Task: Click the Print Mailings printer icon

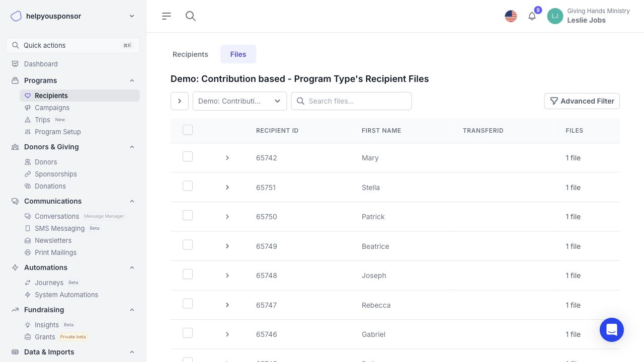Action: point(28,252)
